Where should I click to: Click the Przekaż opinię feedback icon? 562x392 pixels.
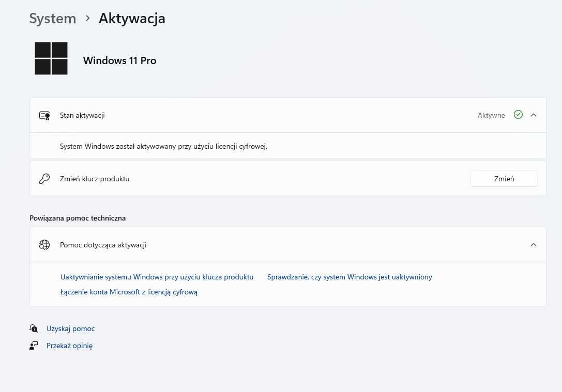[34, 346]
